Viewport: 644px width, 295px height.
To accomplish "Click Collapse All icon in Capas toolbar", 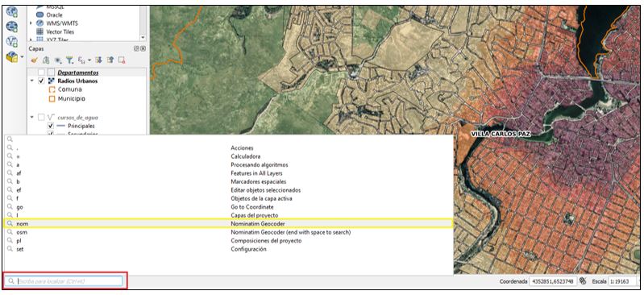I will click(110, 60).
